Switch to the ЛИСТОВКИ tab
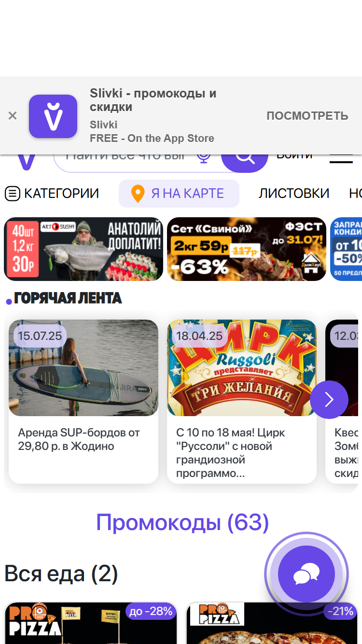This screenshot has width=362, height=644. 294,194
